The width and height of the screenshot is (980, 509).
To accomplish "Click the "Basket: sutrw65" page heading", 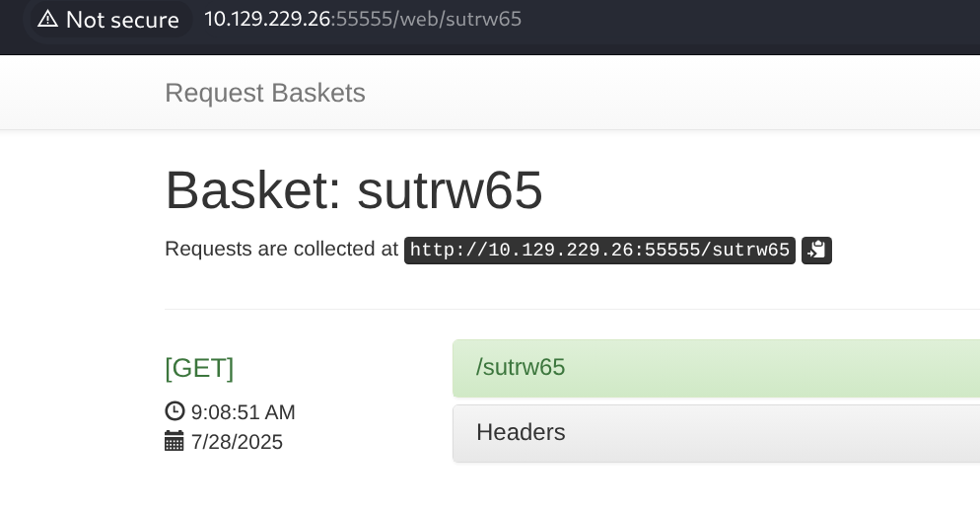I will pyautogui.click(x=353, y=189).
